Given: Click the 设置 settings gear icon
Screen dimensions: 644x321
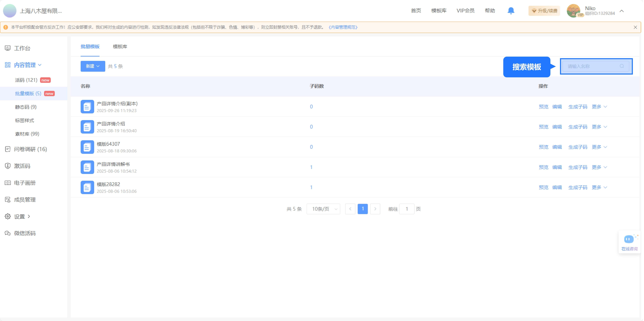Looking at the screenshot, I should point(8,216).
